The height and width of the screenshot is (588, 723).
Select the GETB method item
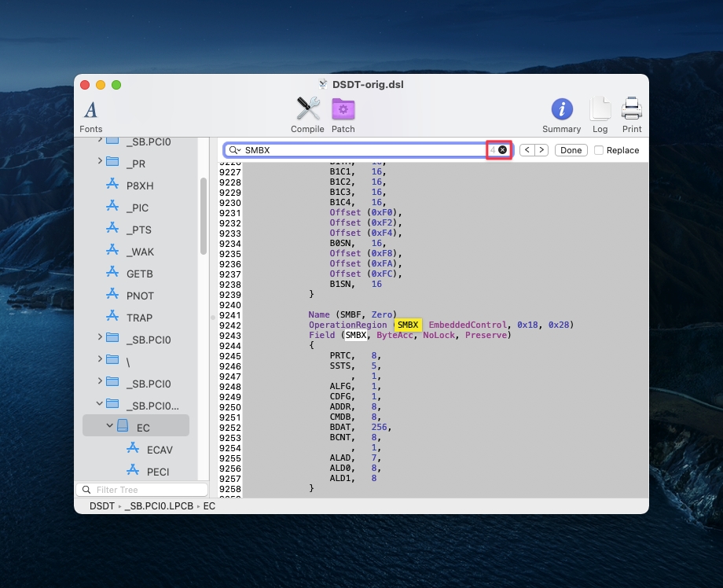pos(139,274)
